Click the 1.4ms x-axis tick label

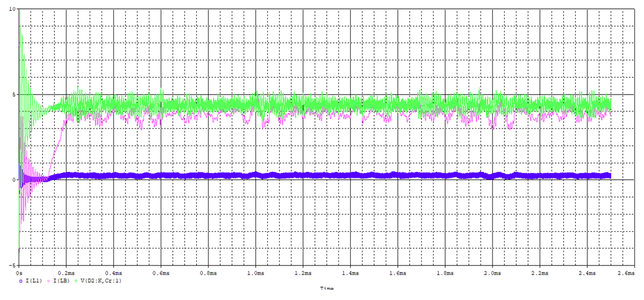[350, 273]
